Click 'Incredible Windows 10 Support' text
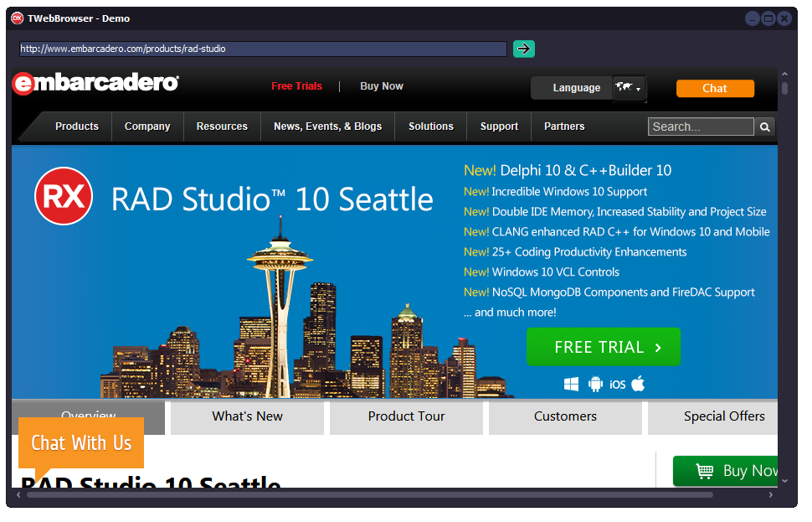Viewport: 812px width, 522px height. pos(569,192)
